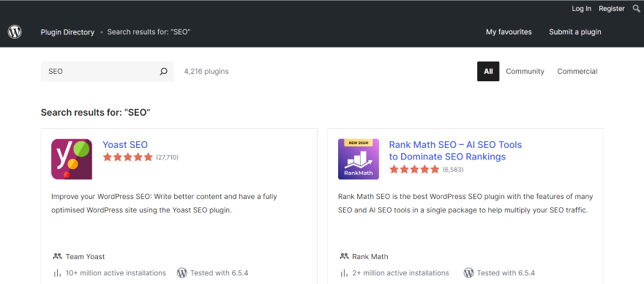Click the Log In link
The height and width of the screenshot is (284, 644).
tap(582, 9)
